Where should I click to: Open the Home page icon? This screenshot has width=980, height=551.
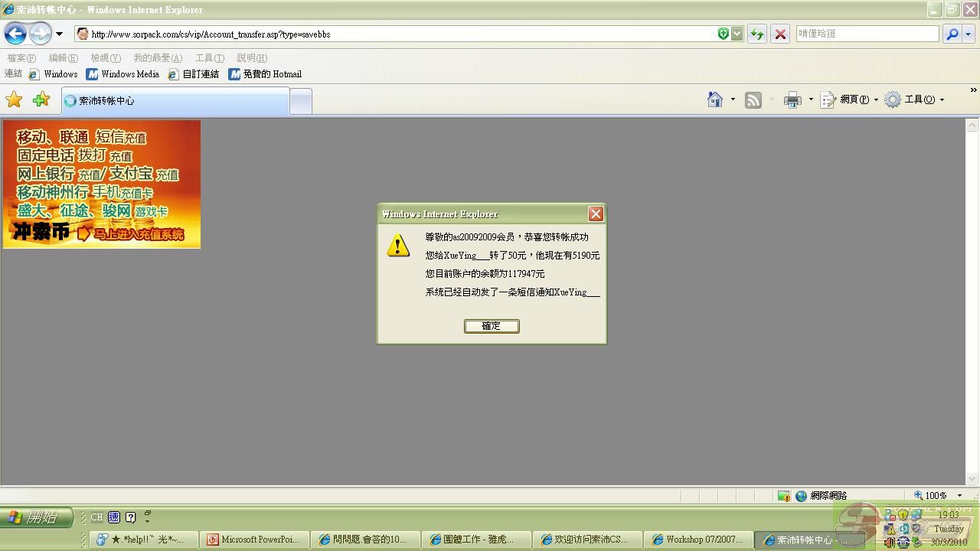(x=715, y=99)
